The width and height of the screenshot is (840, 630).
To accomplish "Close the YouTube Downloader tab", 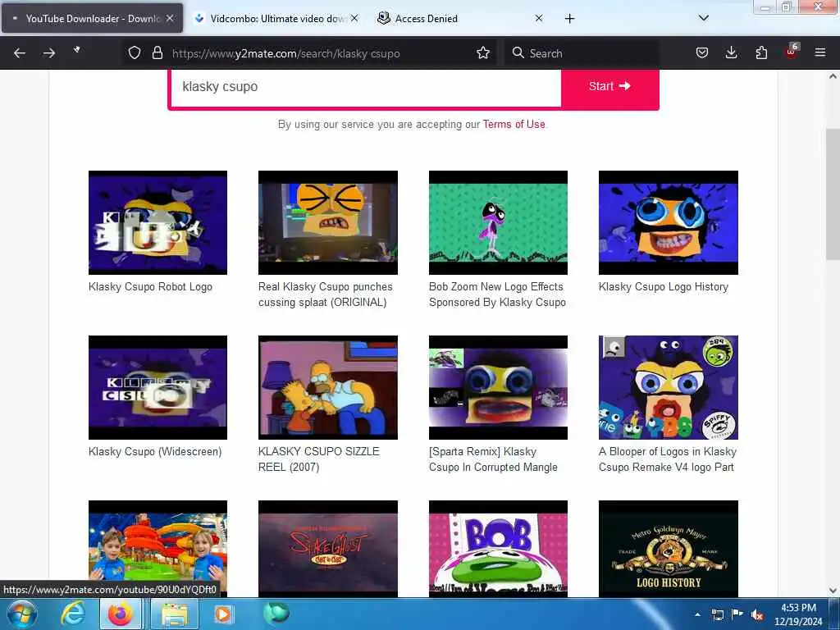I will pos(170,18).
